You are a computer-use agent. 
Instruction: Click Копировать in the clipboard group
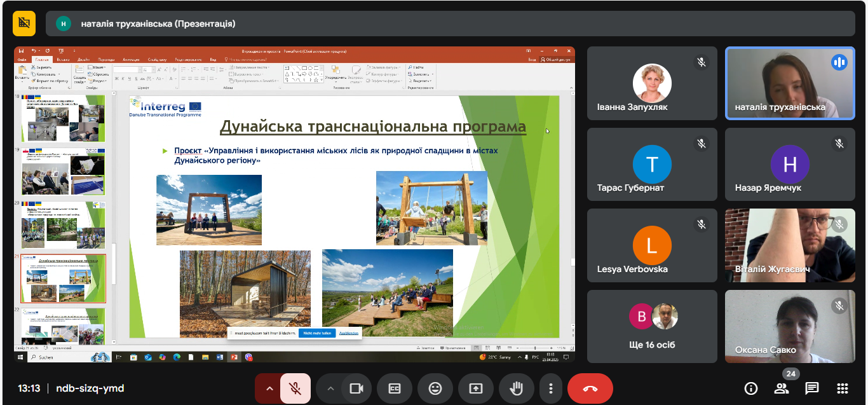46,74
